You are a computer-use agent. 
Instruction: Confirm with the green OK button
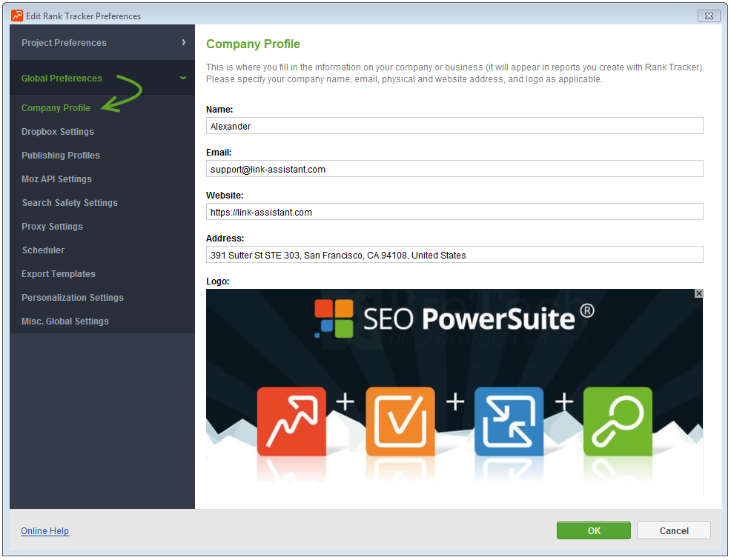click(593, 530)
